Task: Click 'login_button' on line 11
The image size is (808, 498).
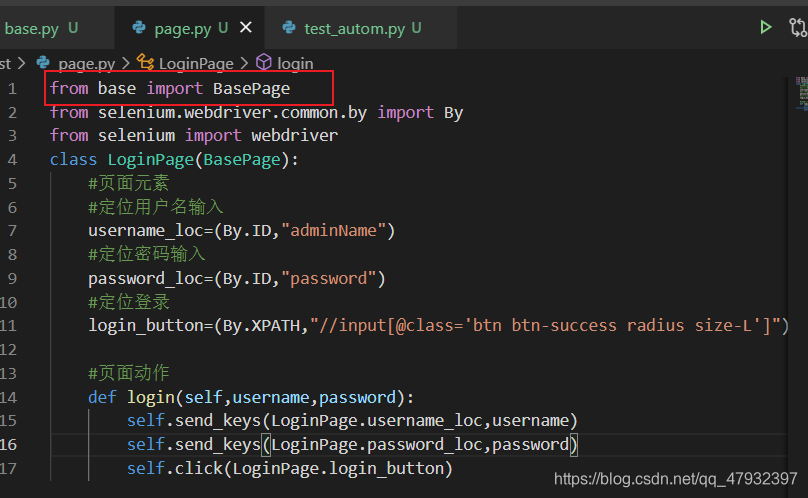Action: tap(146, 326)
